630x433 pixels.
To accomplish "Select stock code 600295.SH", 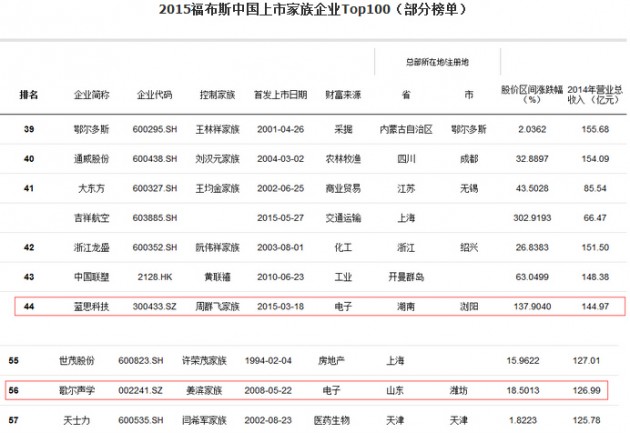I will tap(155, 129).
